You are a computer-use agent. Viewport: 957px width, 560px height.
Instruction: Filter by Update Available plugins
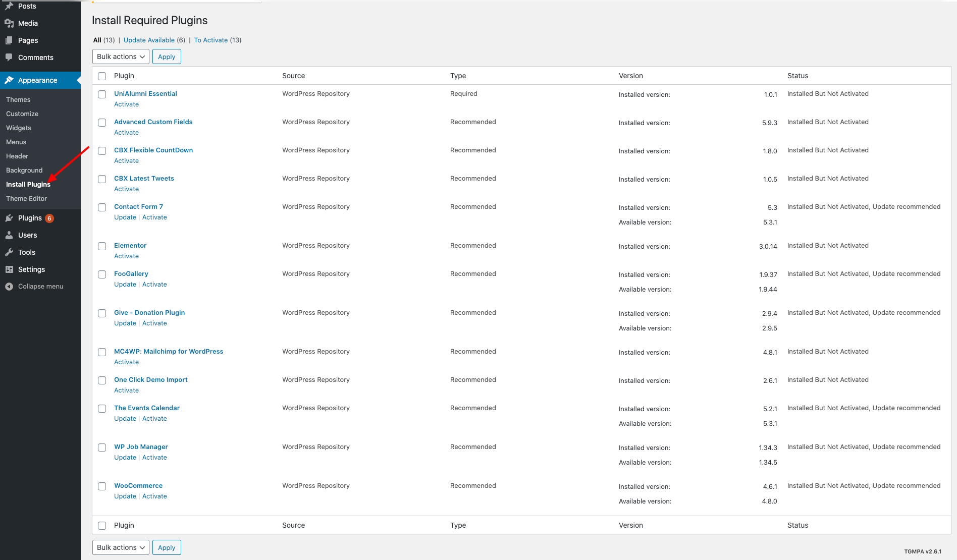(x=149, y=40)
